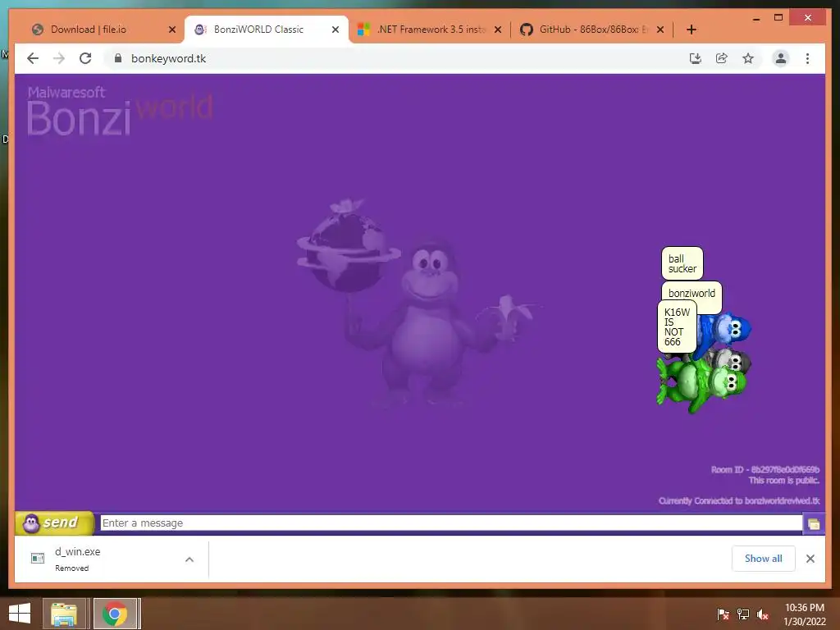Minimize the Chrome window
Image resolution: width=840 pixels, height=630 pixels.
pos(756,18)
